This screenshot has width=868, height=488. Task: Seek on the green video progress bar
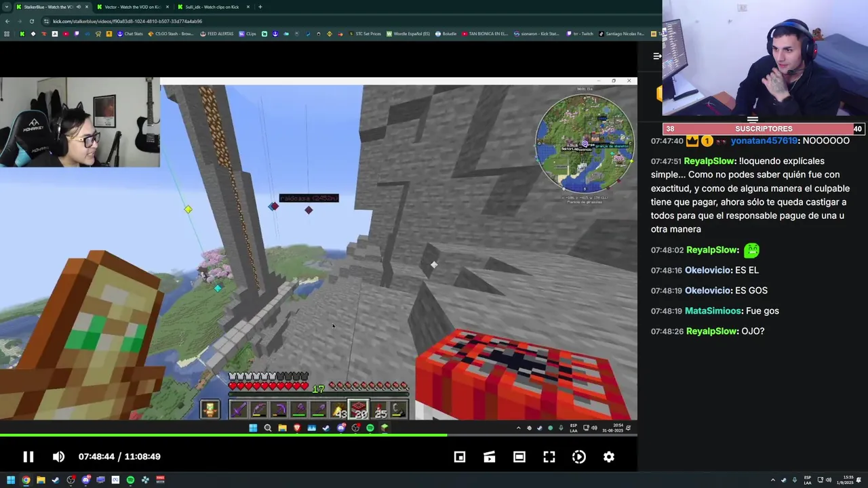tap(319, 435)
